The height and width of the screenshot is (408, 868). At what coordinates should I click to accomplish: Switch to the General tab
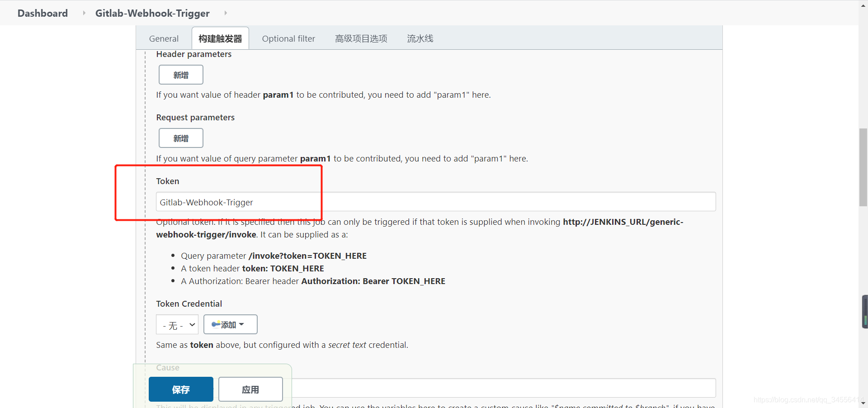pyautogui.click(x=164, y=38)
